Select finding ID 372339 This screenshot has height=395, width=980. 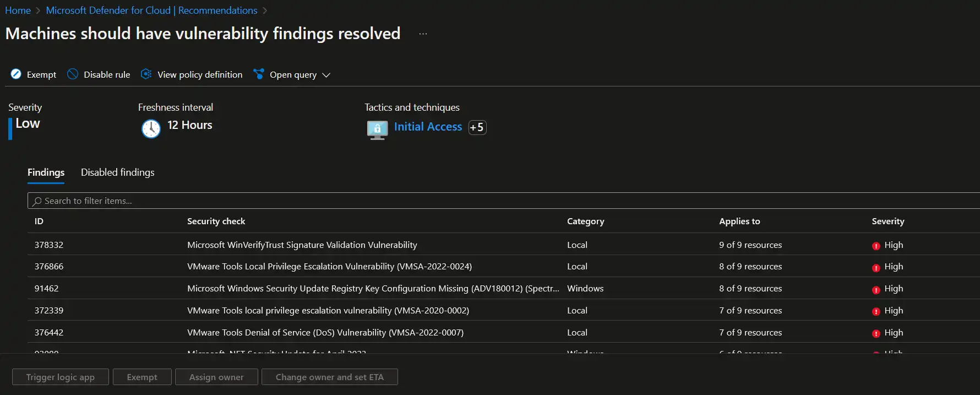(x=49, y=310)
